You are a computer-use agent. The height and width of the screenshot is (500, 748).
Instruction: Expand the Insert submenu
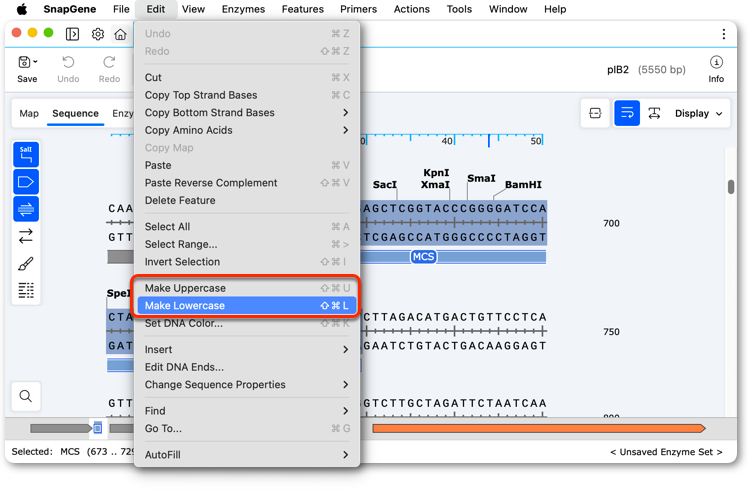247,350
